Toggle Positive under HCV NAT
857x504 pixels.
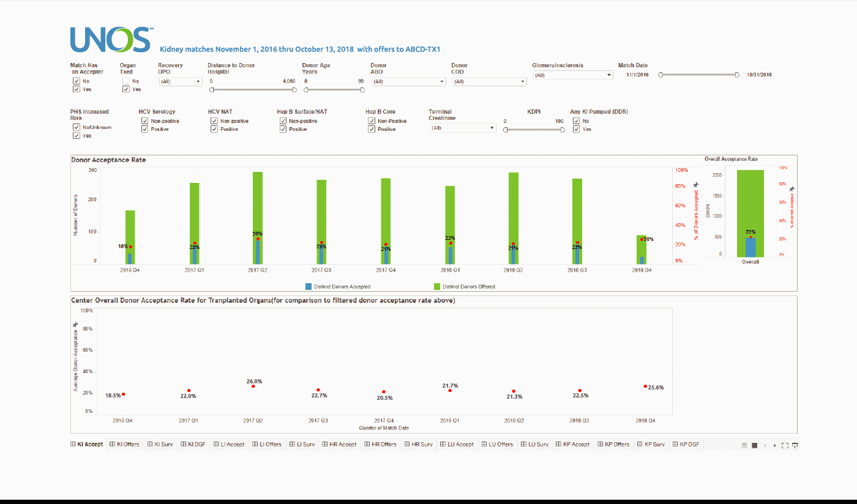point(214,129)
